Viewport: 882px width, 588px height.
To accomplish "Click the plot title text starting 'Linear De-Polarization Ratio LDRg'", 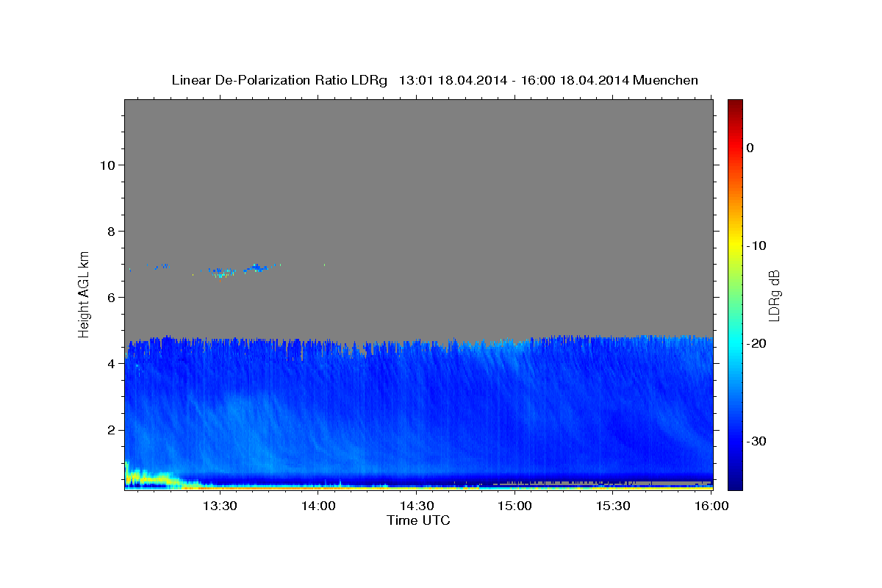I will (x=434, y=80).
